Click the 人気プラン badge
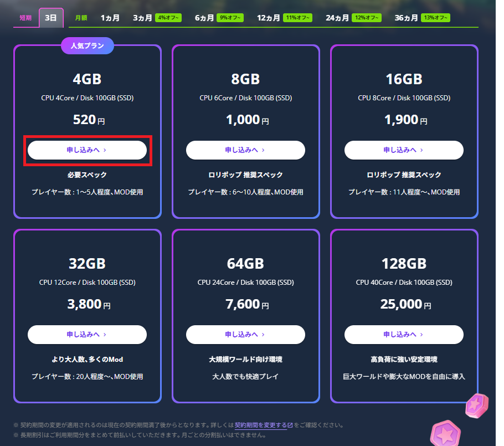This screenshot has width=504, height=446. click(88, 45)
